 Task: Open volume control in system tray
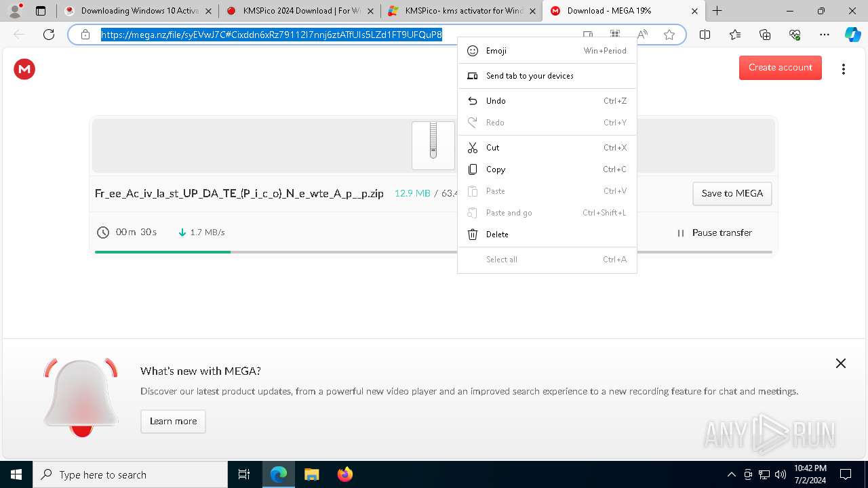(781, 474)
